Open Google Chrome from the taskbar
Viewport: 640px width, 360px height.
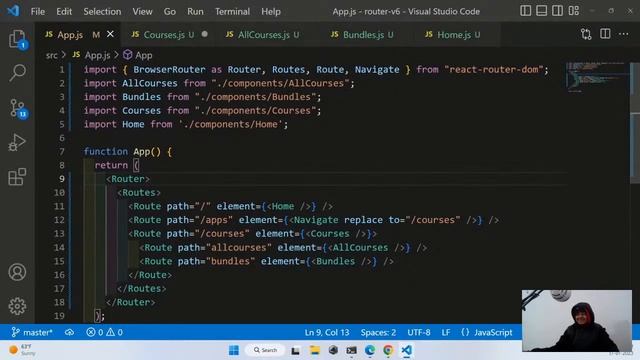388,350
